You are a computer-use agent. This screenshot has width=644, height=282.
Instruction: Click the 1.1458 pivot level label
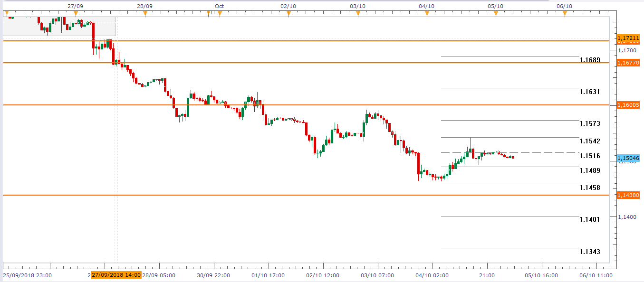point(589,188)
